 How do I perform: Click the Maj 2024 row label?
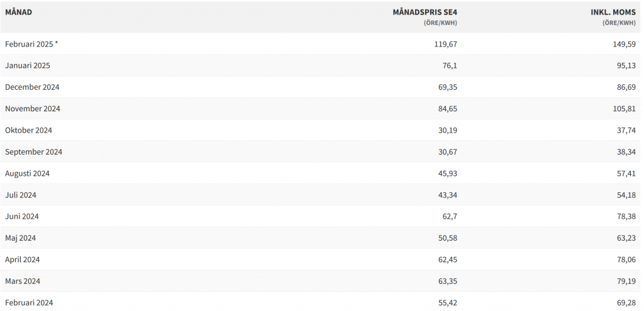21,238
